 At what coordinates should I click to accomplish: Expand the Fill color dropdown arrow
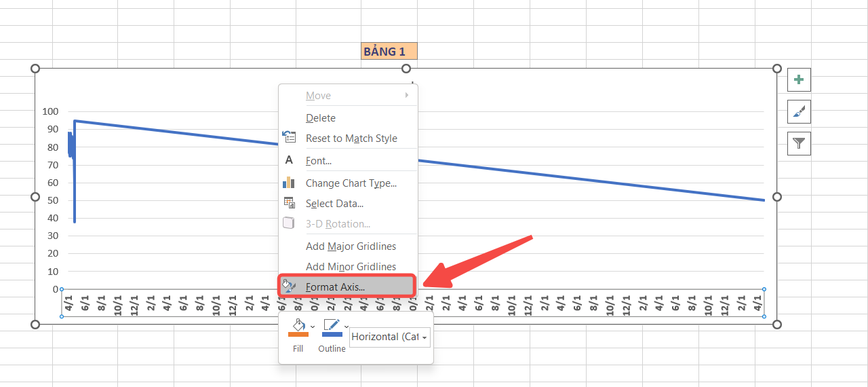[313, 327]
